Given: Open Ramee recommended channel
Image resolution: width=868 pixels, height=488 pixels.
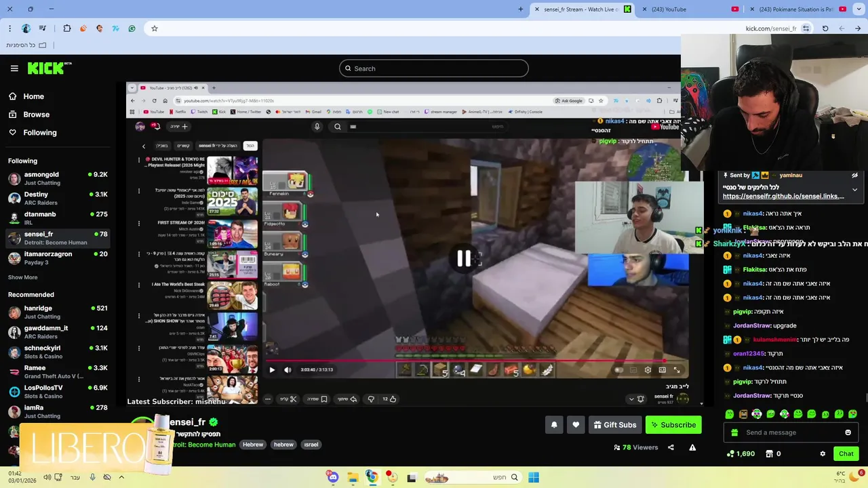Looking at the screenshot, I should click(58, 372).
